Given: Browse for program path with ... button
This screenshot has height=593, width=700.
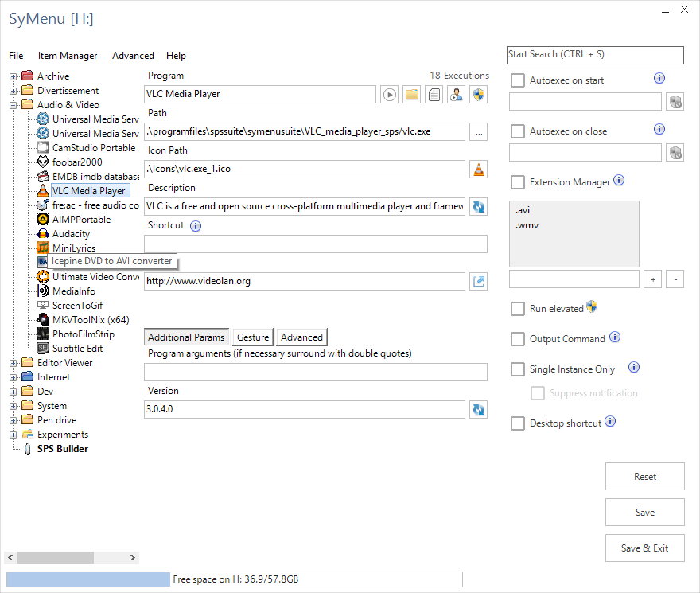Looking at the screenshot, I should click(479, 132).
